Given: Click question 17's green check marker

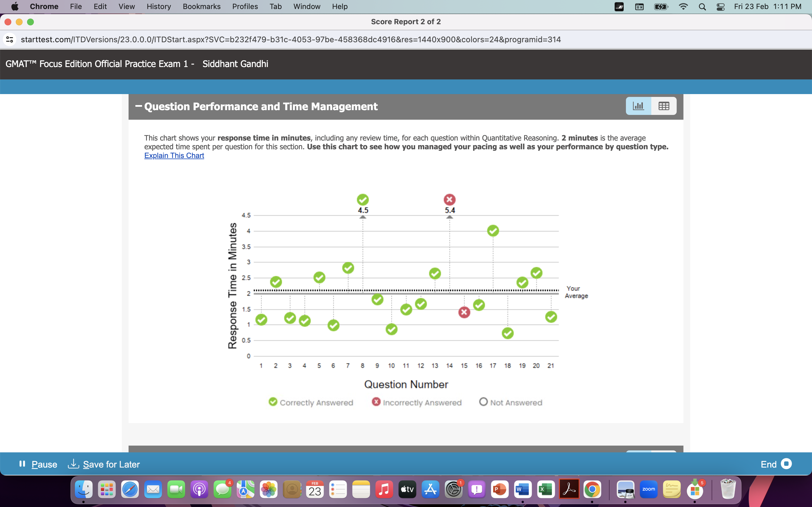Looking at the screenshot, I should [493, 231].
